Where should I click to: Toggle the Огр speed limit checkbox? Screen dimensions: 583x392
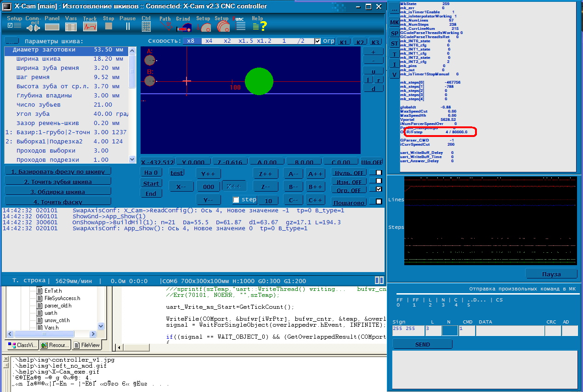click(x=317, y=41)
